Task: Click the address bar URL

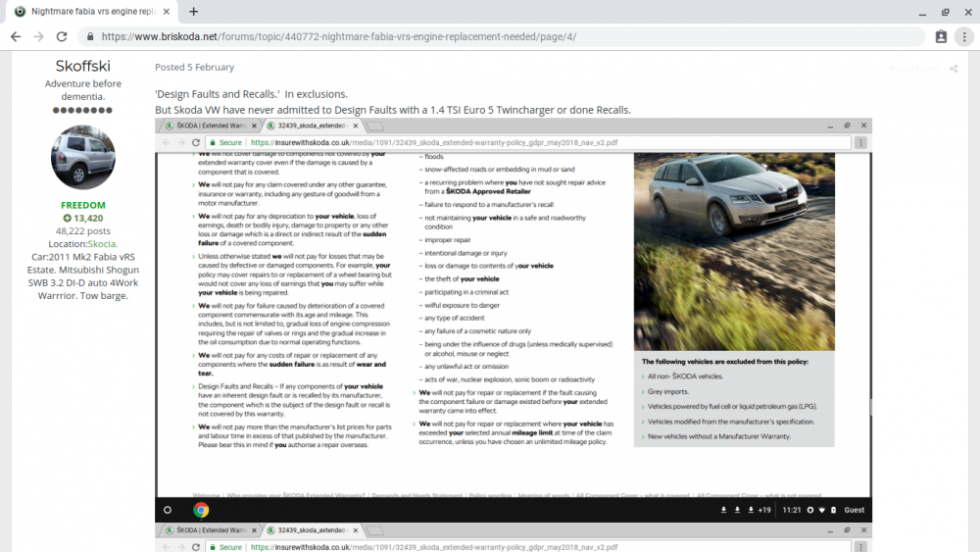Action: point(339,37)
